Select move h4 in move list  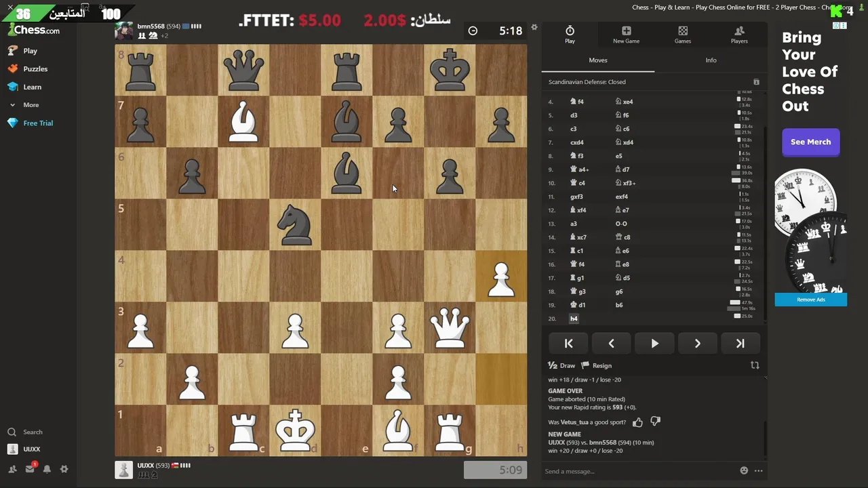click(x=574, y=319)
